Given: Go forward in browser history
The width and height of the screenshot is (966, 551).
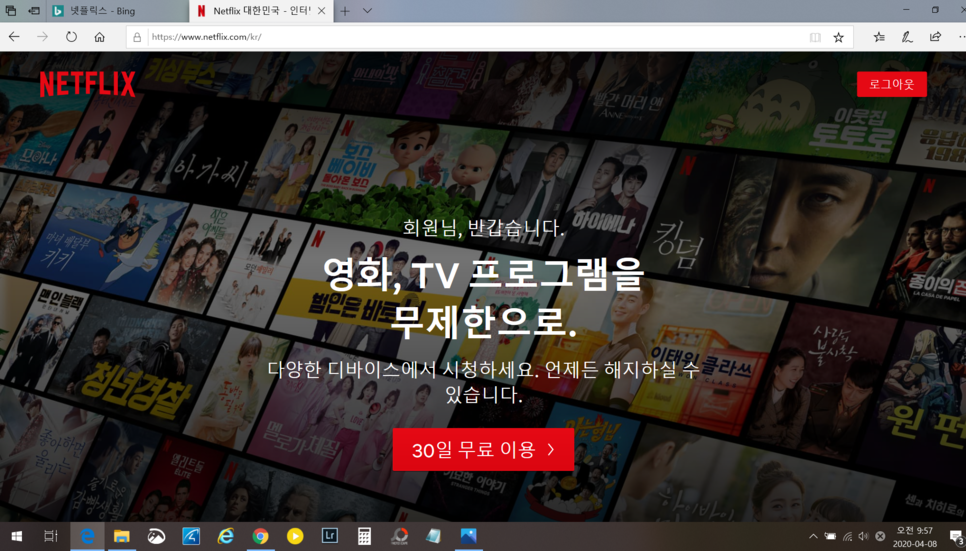Looking at the screenshot, I should (43, 37).
